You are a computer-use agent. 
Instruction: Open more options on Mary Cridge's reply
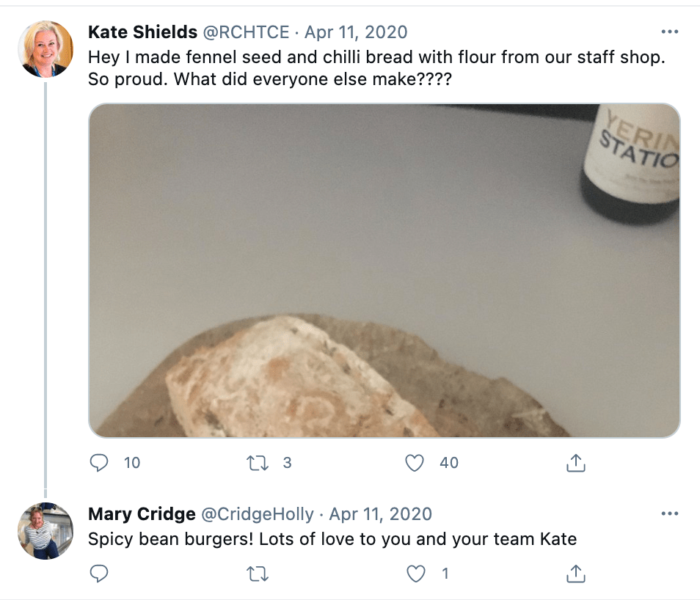coord(669,513)
